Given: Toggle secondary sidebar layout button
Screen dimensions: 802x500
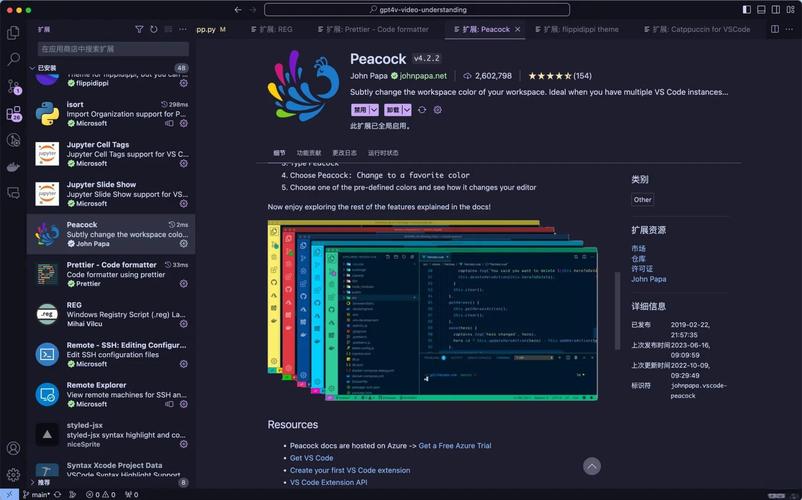Looking at the screenshot, I should 776,10.
